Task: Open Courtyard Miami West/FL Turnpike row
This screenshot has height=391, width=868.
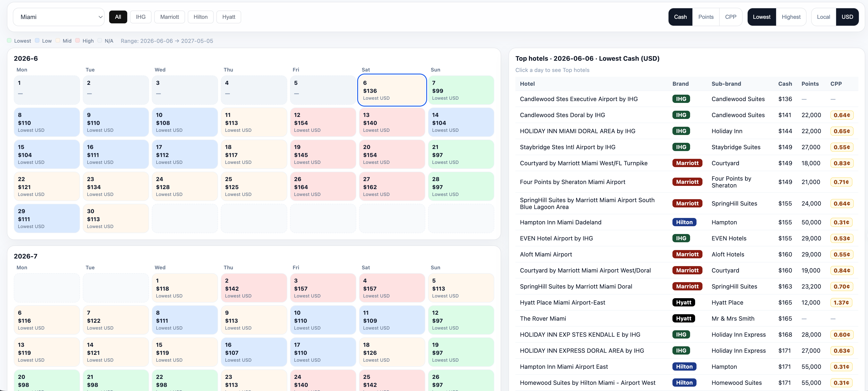Action: tap(687, 163)
